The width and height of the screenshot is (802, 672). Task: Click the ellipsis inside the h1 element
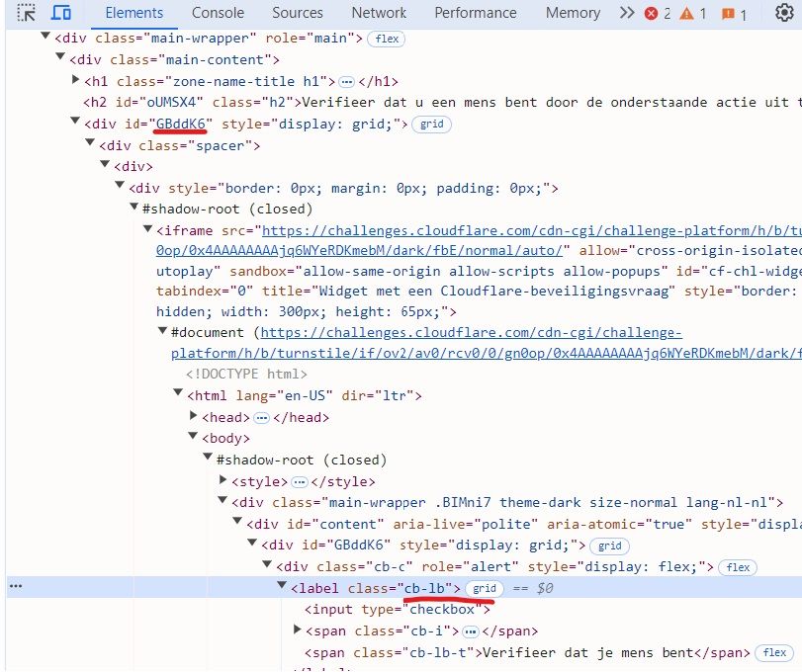346,81
